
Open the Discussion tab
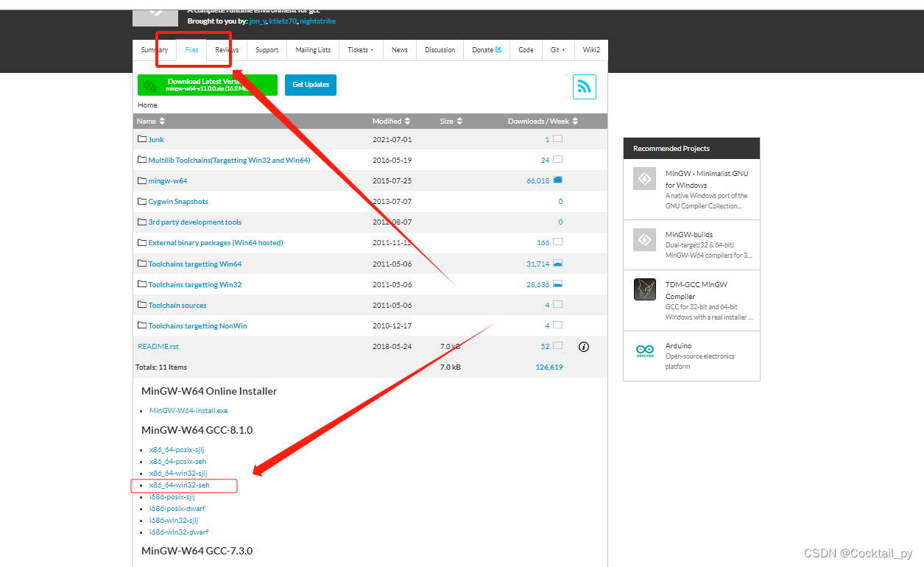pyautogui.click(x=440, y=50)
